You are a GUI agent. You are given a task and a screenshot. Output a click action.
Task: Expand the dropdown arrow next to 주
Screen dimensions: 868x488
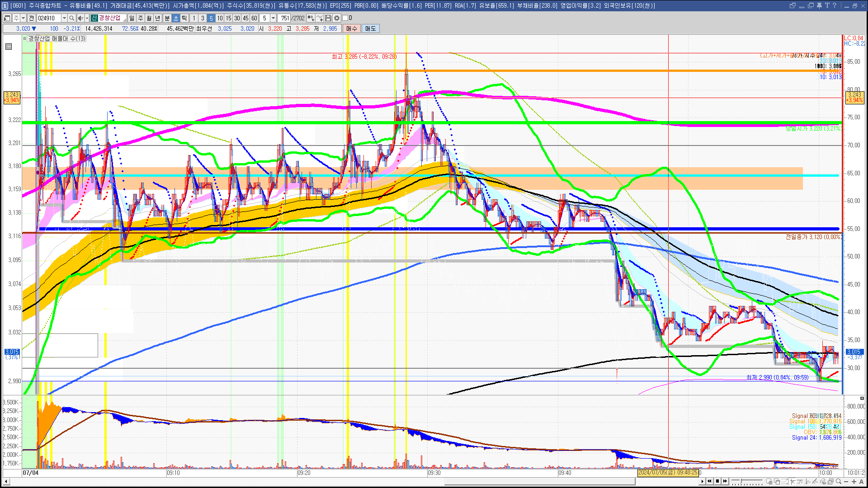coord(23,18)
